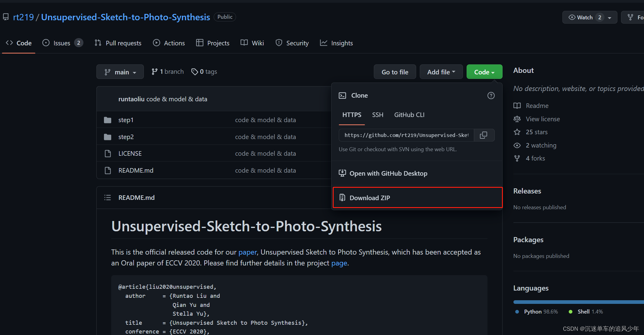Click the repository icon beside rt219
The width and height of the screenshot is (644, 335).
click(6, 17)
